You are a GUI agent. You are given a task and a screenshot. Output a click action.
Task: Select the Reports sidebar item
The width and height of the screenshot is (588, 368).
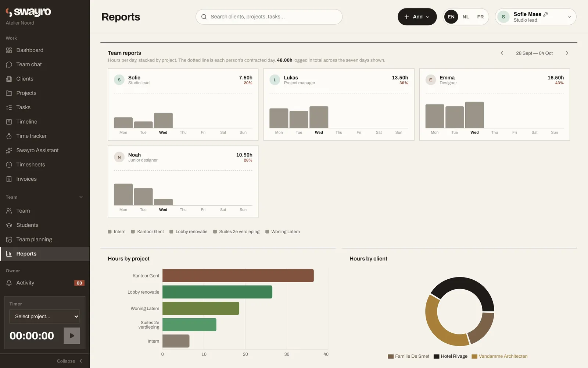[45, 254]
